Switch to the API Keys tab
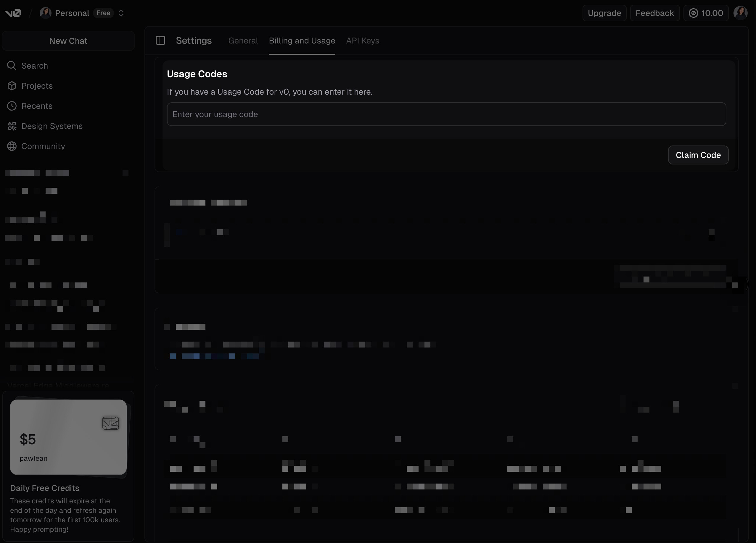 pyautogui.click(x=363, y=41)
